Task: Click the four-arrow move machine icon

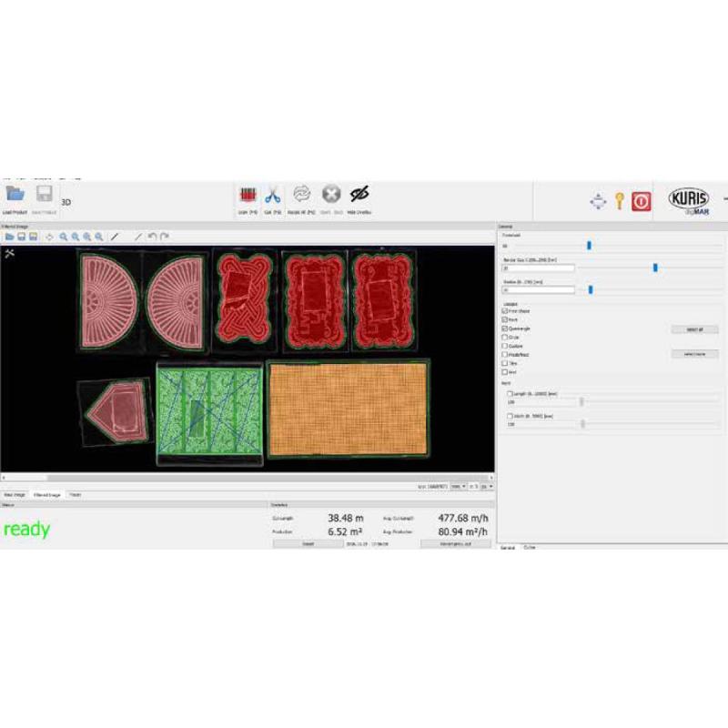Action: click(x=598, y=201)
